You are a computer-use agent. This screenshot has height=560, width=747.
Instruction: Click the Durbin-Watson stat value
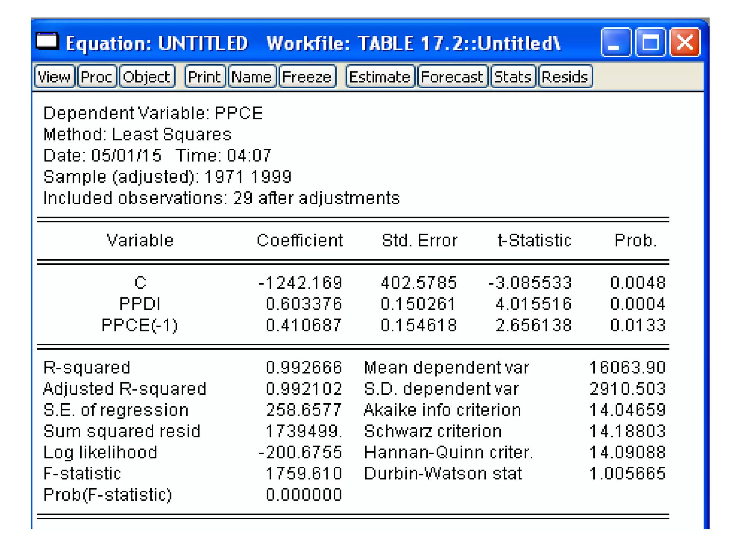click(627, 474)
